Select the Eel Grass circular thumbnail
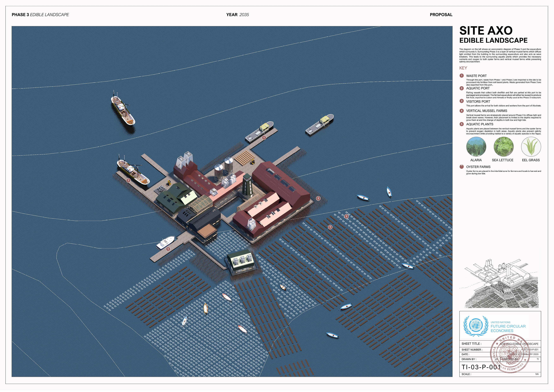The width and height of the screenshot is (554, 392). tap(531, 147)
